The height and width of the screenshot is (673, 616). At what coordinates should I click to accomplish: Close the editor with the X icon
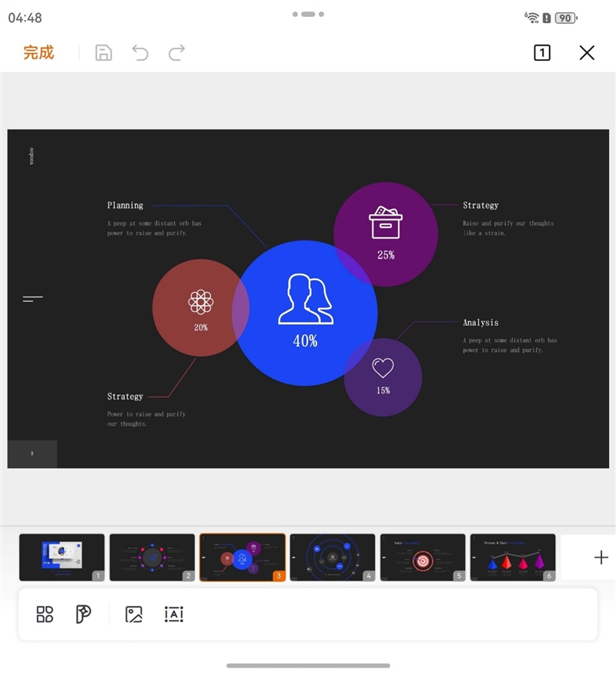tap(587, 52)
